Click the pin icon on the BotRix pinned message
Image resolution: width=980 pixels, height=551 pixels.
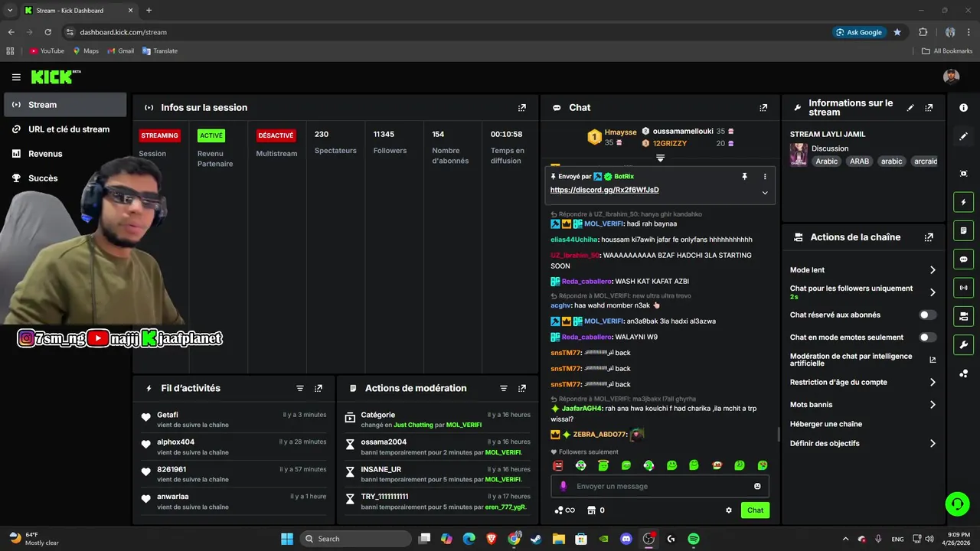pos(744,177)
